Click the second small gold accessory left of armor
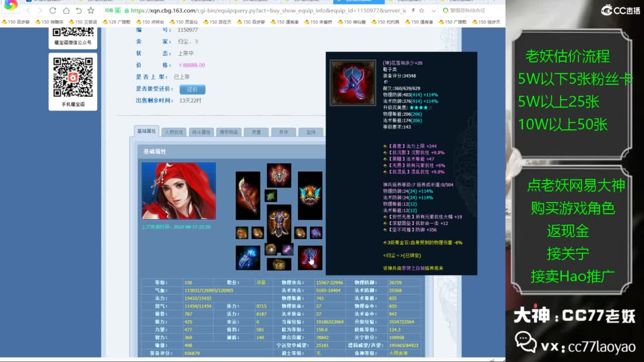The image size is (644, 362). click(x=258, y=233)
